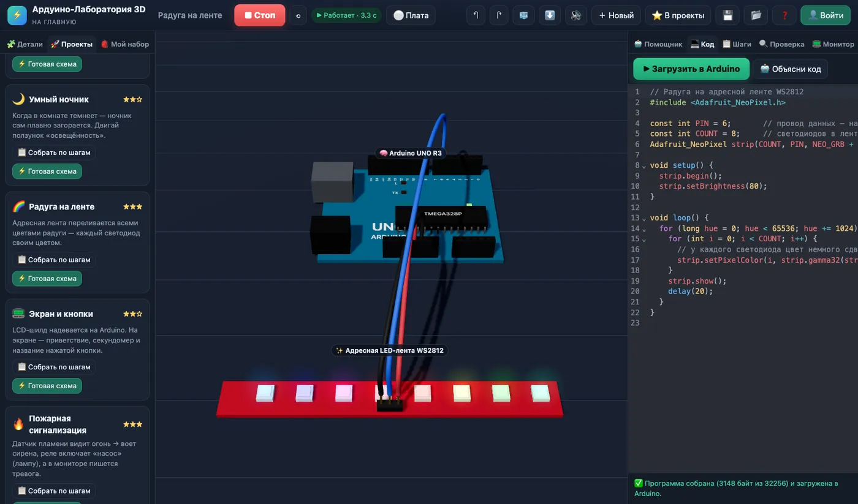Click the В проекты button

[678, 15]
